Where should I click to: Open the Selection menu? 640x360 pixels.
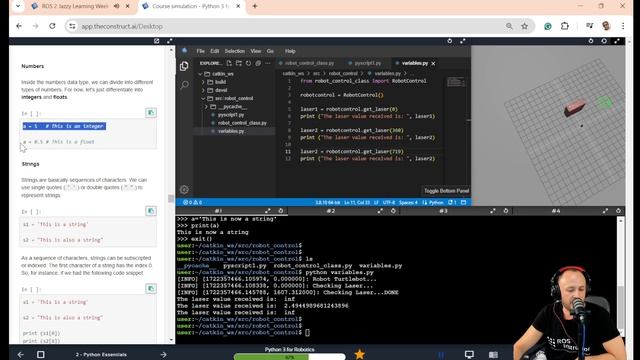click(x=235, y=51)
